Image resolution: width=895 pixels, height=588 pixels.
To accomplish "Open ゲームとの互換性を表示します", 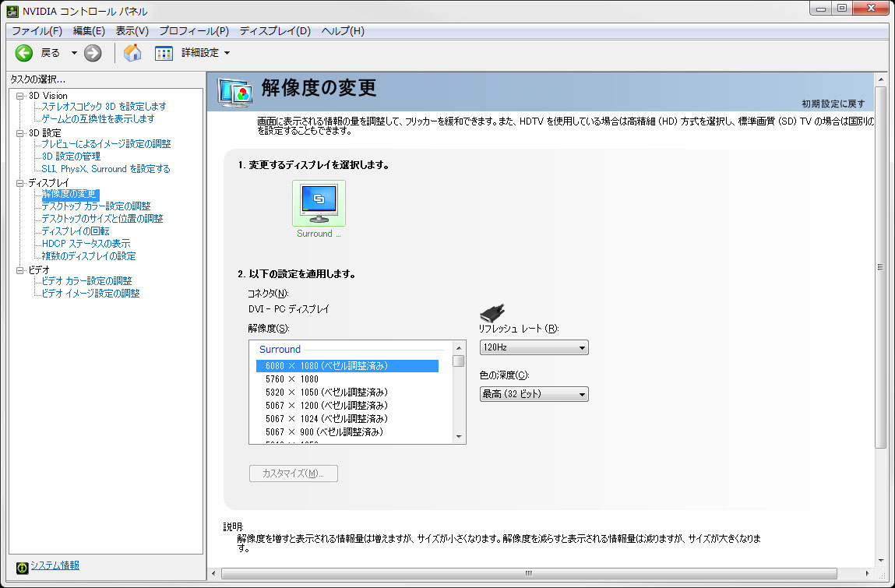I will point(97,118).
